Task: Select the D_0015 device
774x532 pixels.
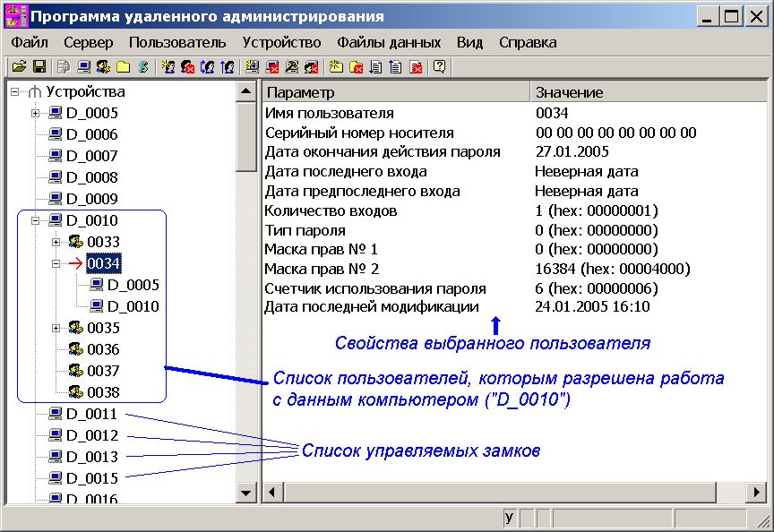Action: pos(91,478)
